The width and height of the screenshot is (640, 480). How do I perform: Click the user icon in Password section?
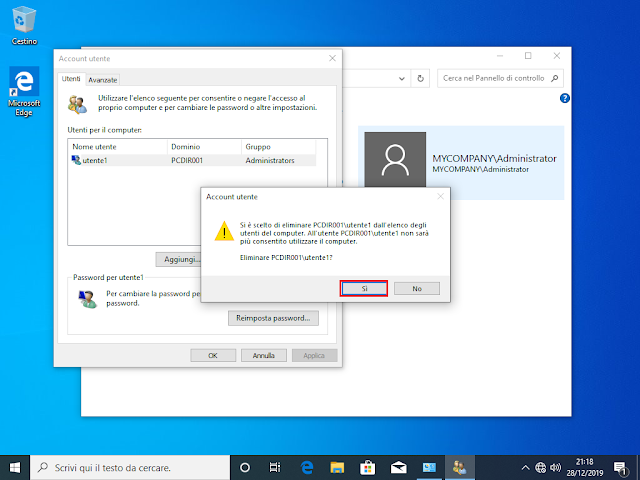pyautogui.click(x=87, y=299)
